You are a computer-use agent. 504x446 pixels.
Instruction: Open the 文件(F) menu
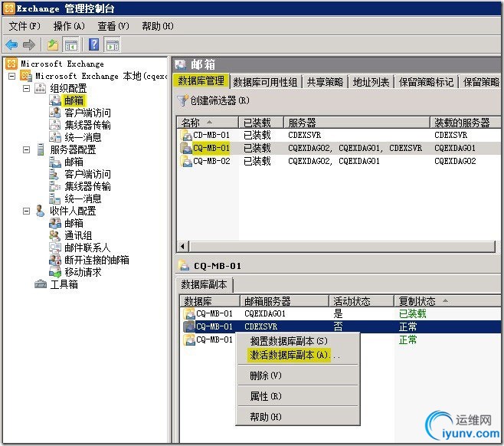coord(25,26)
